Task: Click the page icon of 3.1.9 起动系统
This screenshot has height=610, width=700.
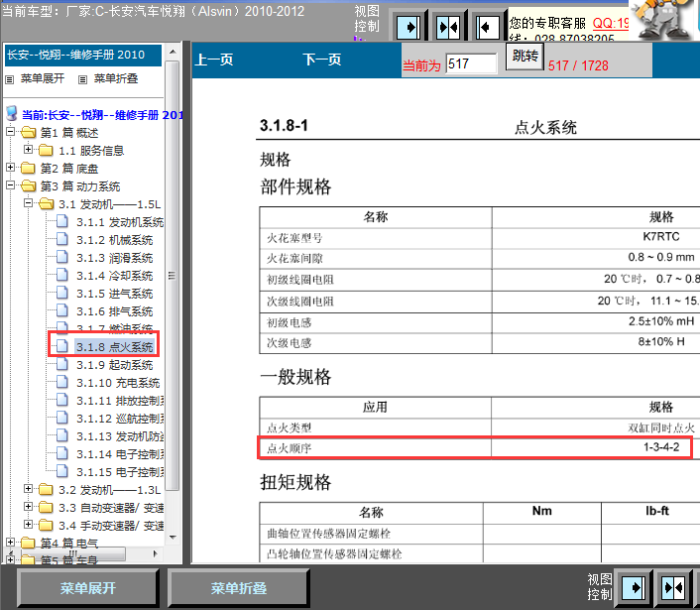Action: tap(62, 364)
